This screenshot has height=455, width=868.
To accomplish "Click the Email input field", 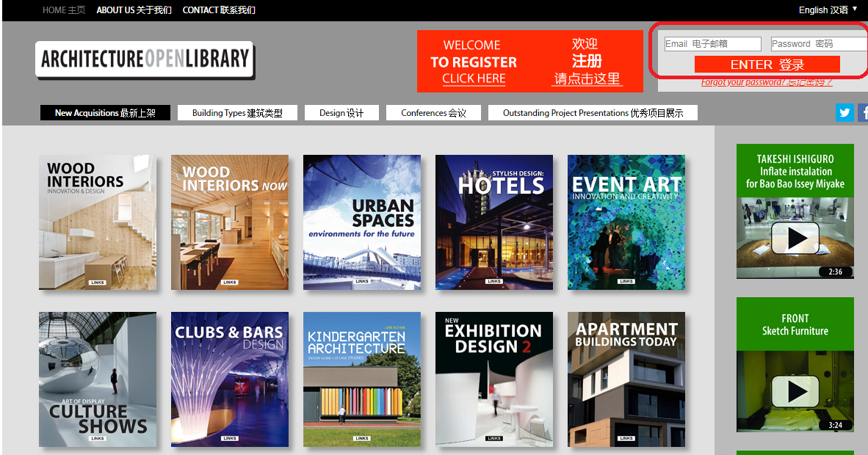I will pos(712,44).
